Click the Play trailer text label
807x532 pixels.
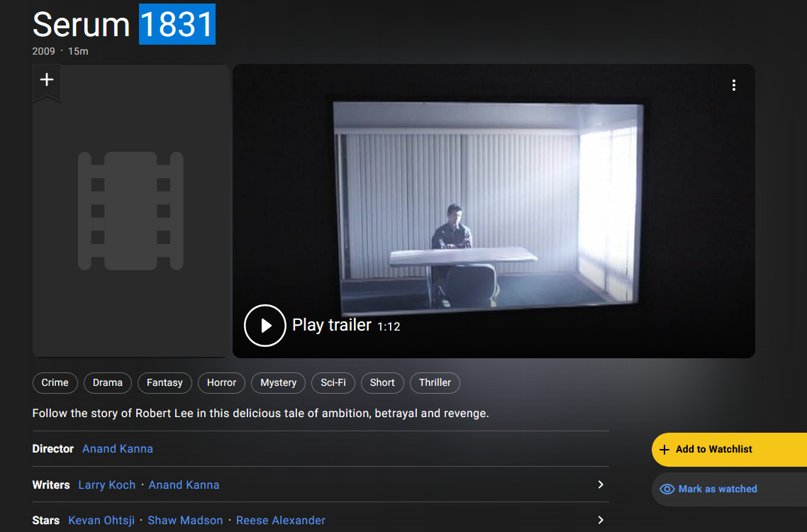point(332,325)
